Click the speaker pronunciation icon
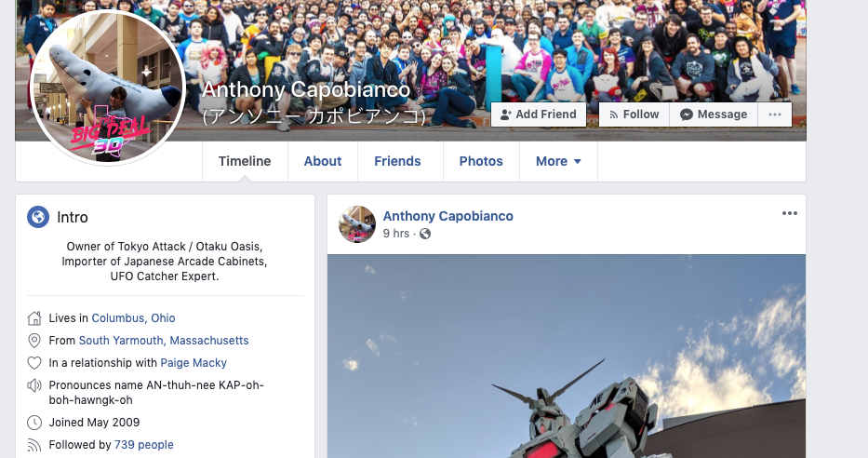This screenshot has width=868, height=458. [x=34, y=385]
